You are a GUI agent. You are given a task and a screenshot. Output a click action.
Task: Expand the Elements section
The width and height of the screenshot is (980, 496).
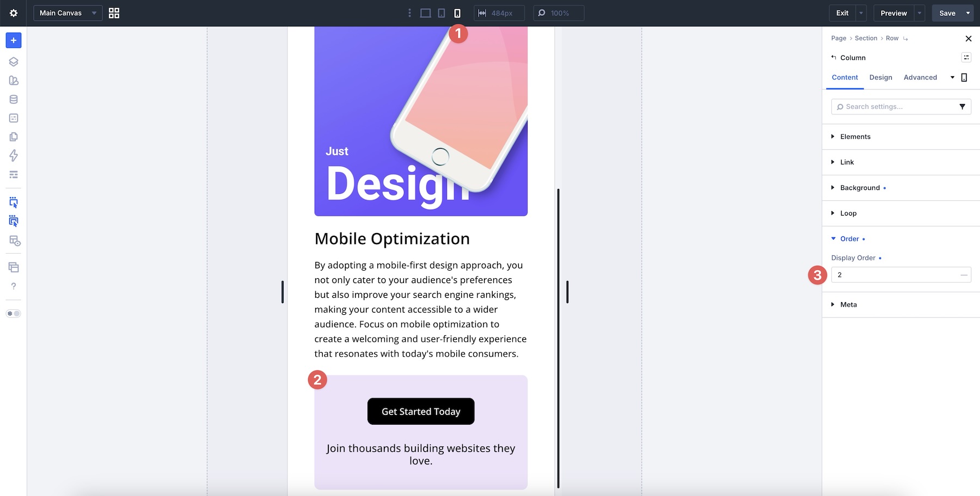point(901,137)
